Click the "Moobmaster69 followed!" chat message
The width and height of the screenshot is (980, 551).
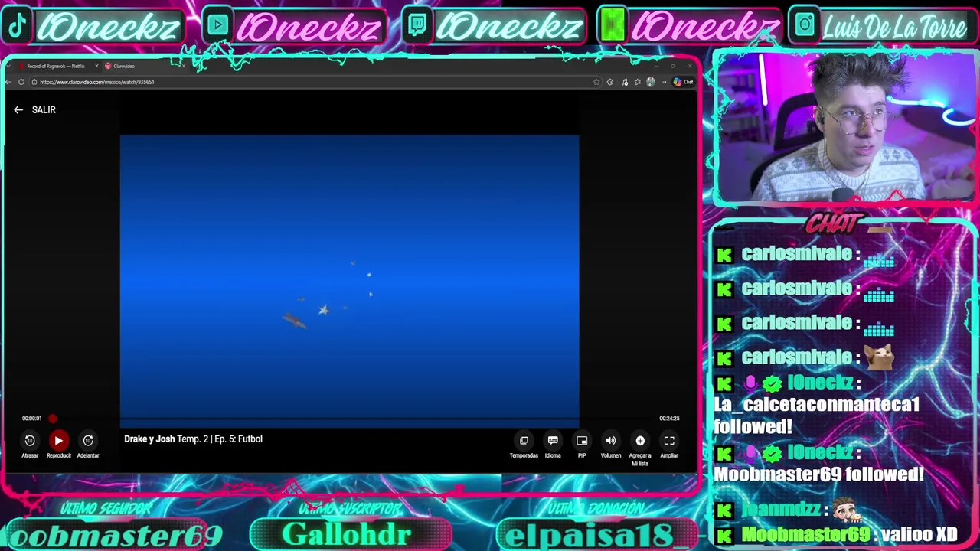818,474
